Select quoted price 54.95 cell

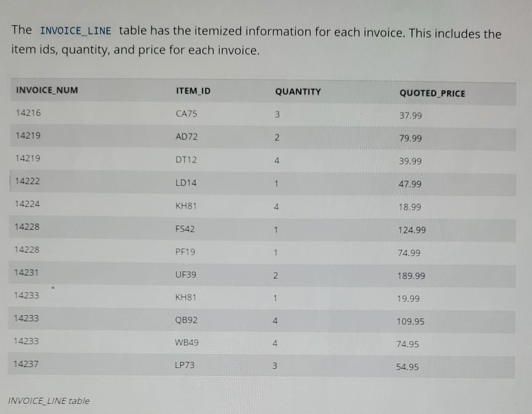[x=407, y=367]
